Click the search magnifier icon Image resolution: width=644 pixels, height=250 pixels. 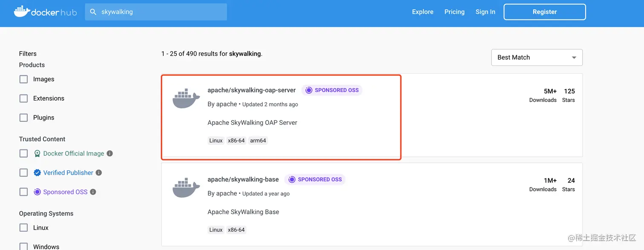click(93, 12)
